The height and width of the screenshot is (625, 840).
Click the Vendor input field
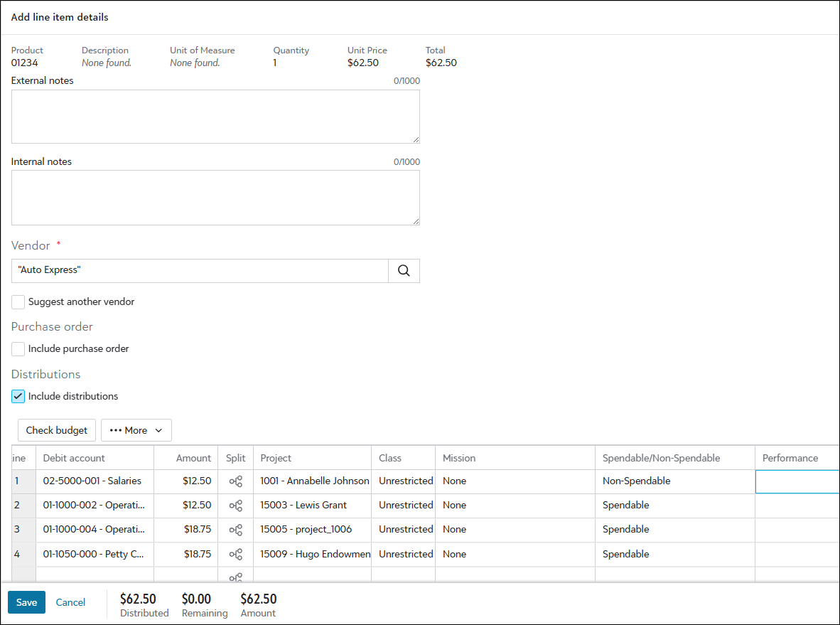200,271
